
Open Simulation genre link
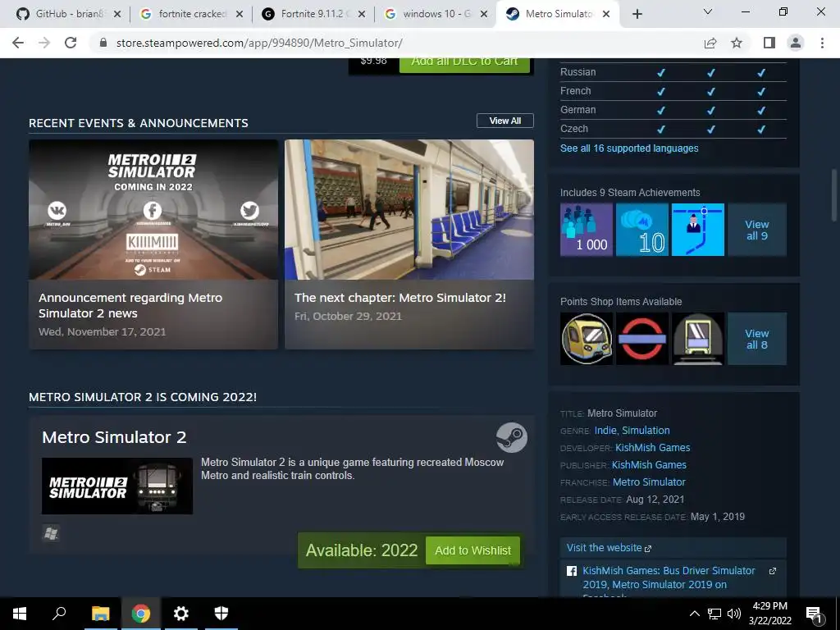point(646,430)
